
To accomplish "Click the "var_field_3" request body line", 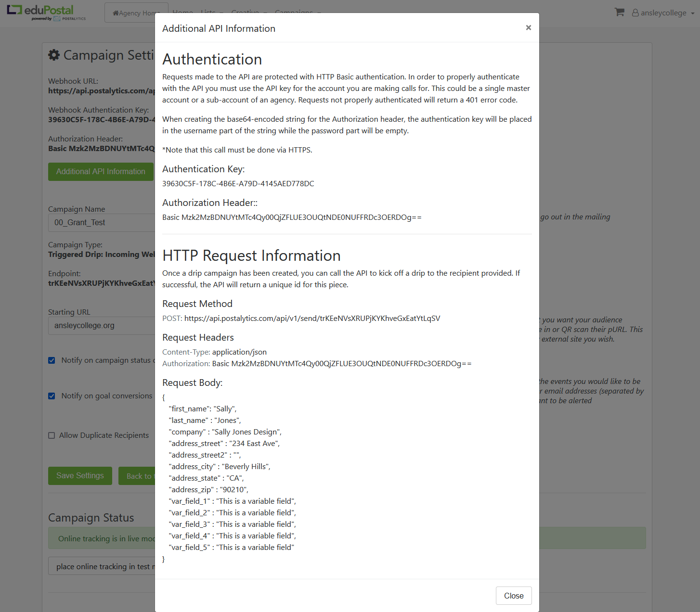I will (x=233, y=524).
